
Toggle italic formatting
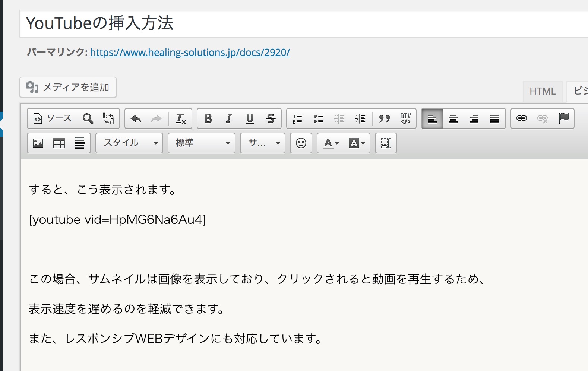(229, 119)
